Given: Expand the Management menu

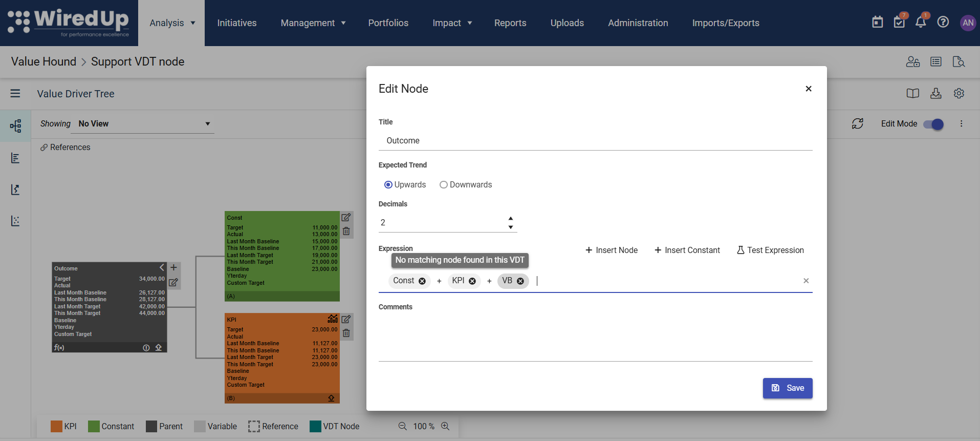Looking at the screenshot, I should pyautogui.click(x=313, y=23).
